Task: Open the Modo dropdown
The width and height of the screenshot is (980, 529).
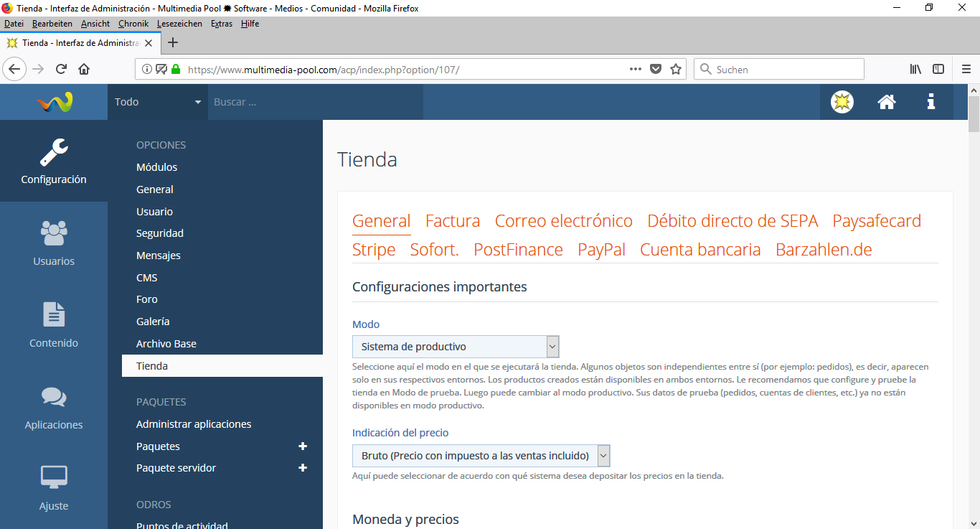Action: pos(455,347)
